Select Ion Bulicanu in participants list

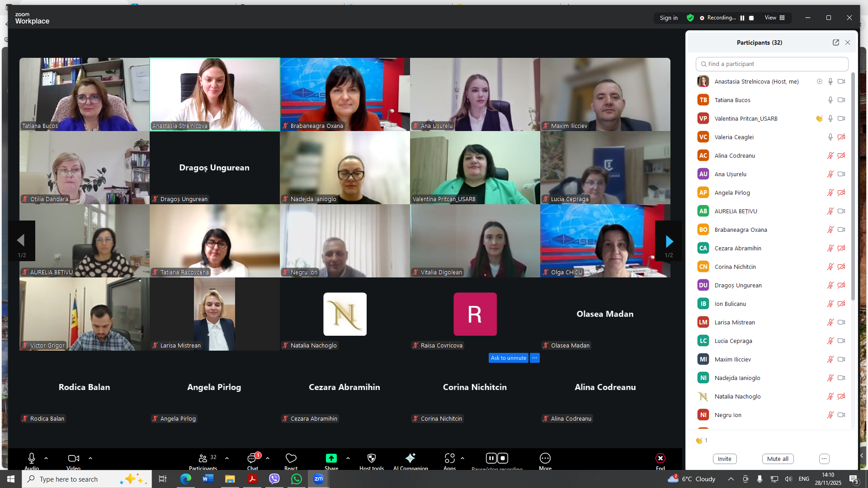(730, 304)
